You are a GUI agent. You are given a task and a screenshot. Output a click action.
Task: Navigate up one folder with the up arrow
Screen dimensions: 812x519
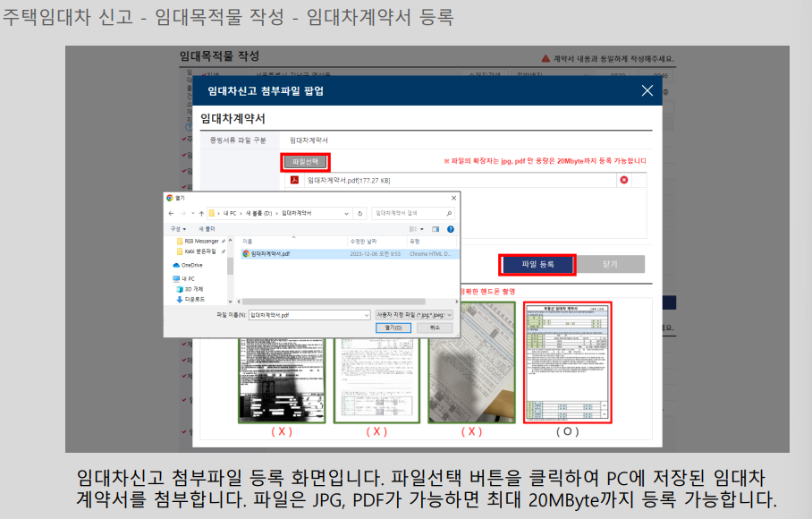pyautogui.click(x=200, y=213)
